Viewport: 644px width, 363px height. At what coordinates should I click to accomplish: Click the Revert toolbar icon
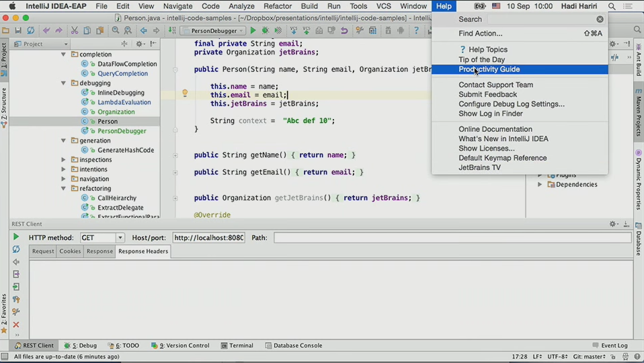tap(344, 30)
